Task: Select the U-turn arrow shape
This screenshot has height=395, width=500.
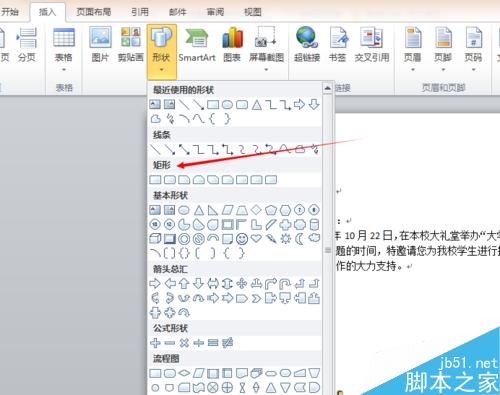Action: (x=285, y=284)
